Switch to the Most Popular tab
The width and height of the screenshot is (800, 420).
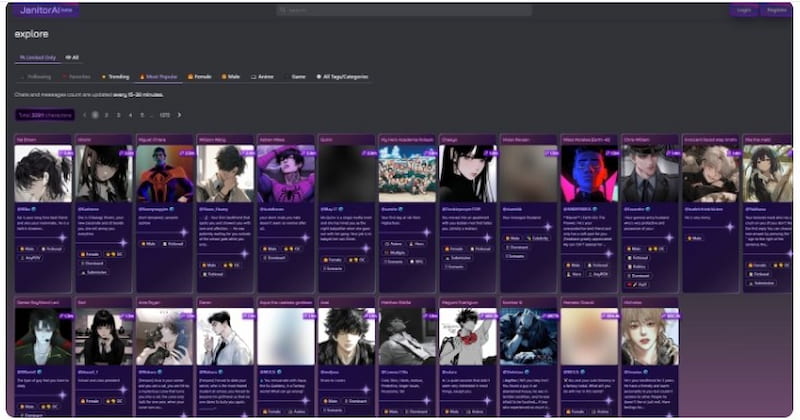(x=159, y=77)
